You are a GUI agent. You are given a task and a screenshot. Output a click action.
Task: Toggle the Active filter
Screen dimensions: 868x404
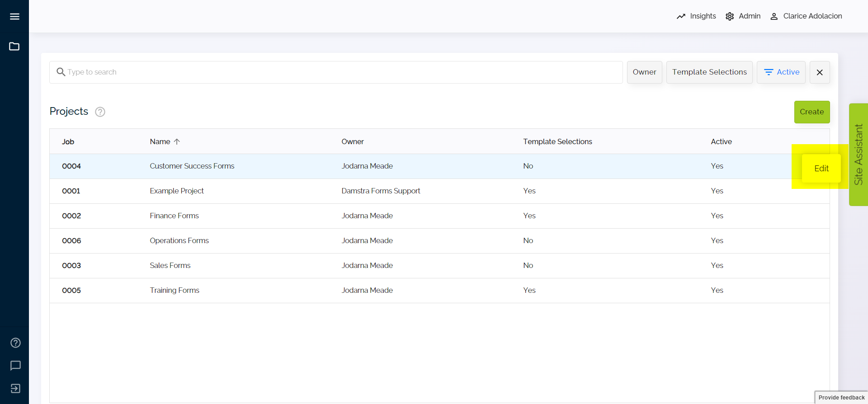[x=781, y=72]
